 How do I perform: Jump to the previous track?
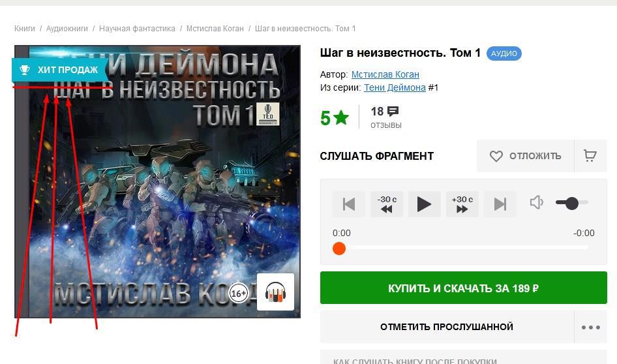[x=349, y=204]
